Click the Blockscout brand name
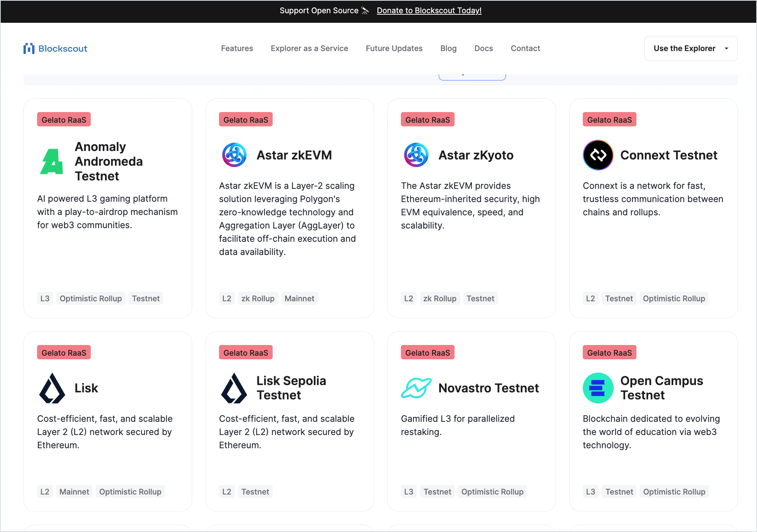Viewport: 757px width, 532px height. [63, 48]
